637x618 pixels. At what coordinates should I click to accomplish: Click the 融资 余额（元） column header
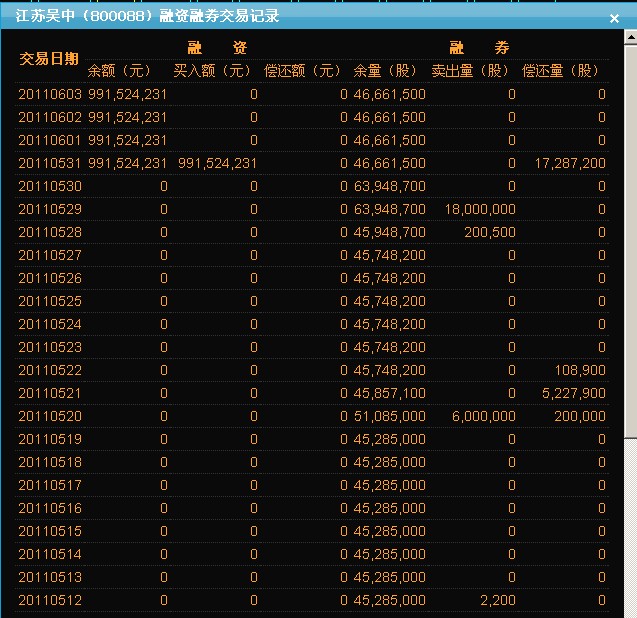119,71
